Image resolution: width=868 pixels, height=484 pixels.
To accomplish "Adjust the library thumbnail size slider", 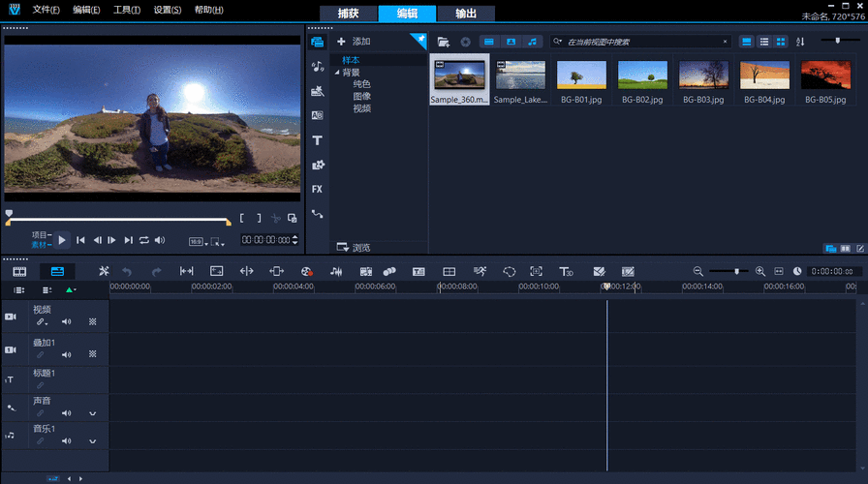I will 838,41.
